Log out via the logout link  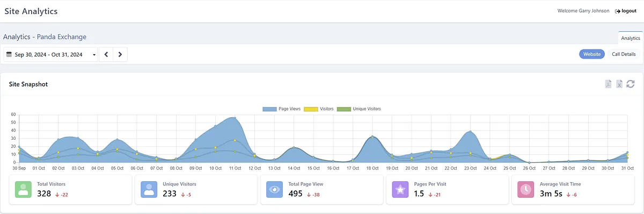(x=626, y=11)
